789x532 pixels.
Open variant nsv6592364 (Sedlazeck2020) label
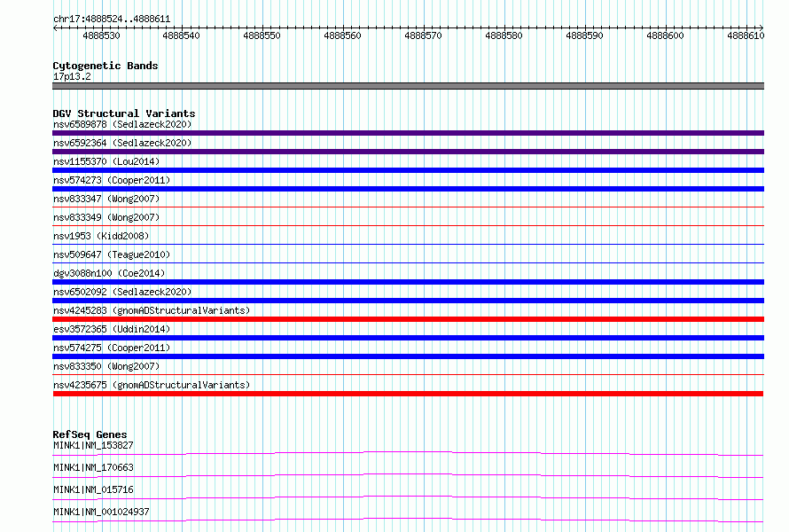pos(122,143)
